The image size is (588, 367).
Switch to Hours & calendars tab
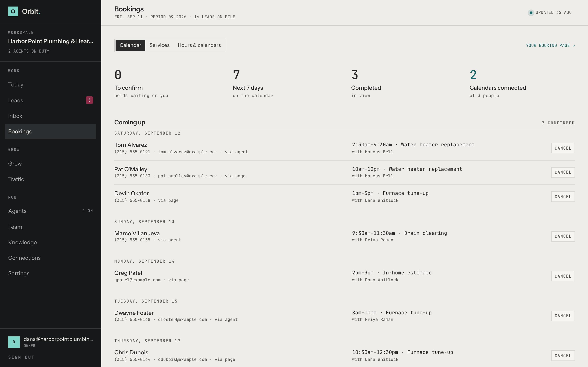point(199,45)
